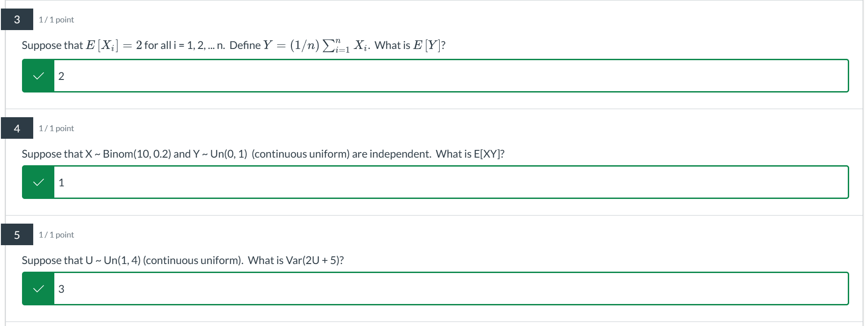This screenshot has width=868, height=326.
Task: Click the 1/1 point label for question 5
Action: (x=56, y=234)
